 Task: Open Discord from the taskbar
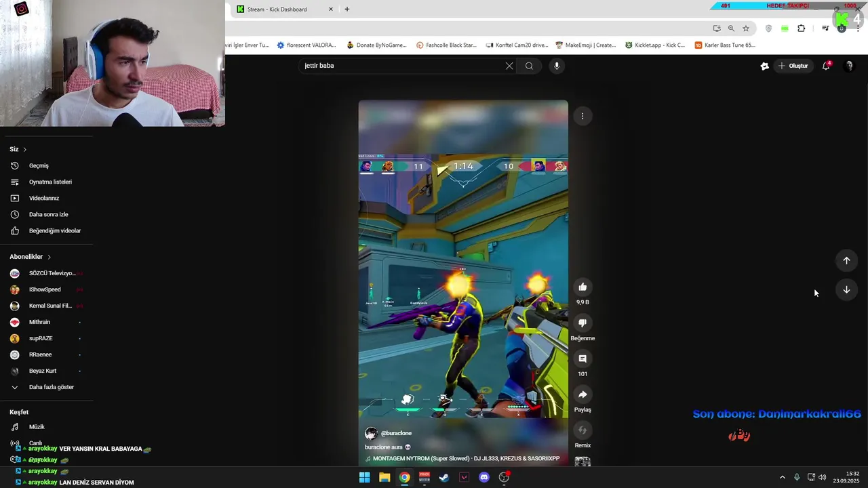[484, 477]
